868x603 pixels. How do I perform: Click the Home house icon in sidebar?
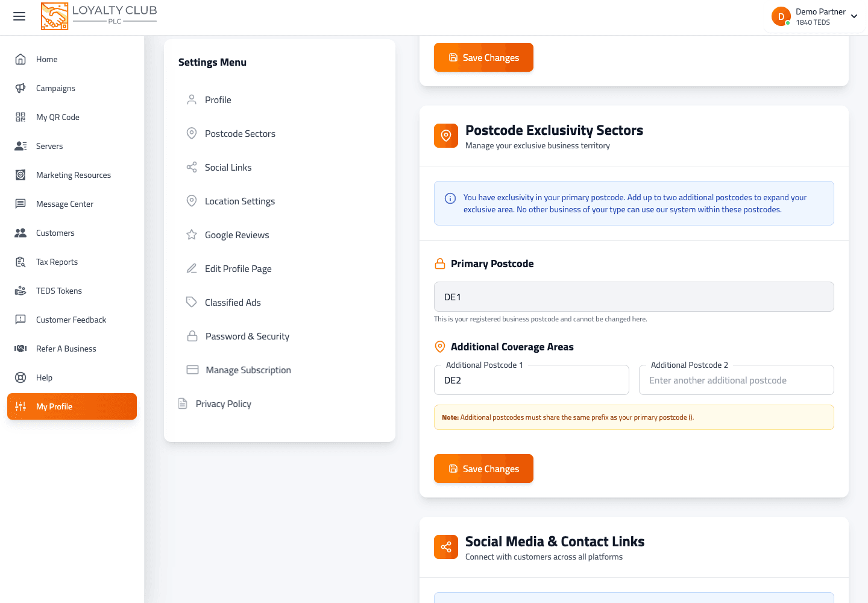(x=20, y=59)
